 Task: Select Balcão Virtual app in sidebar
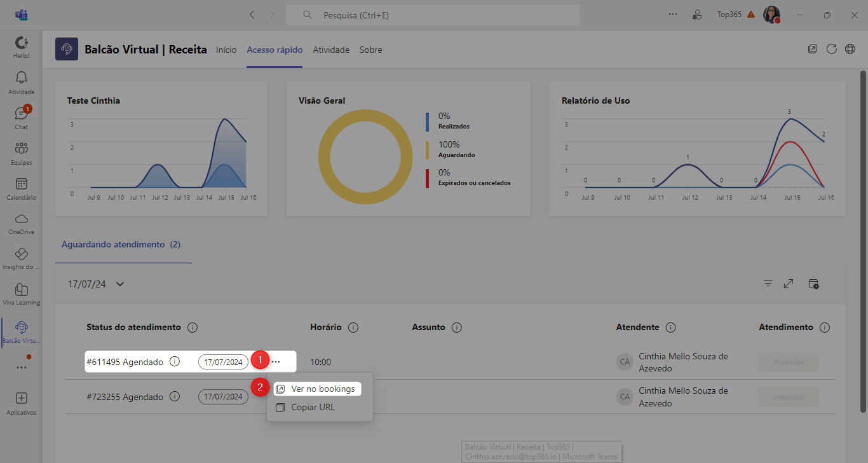tap(21, 333)
